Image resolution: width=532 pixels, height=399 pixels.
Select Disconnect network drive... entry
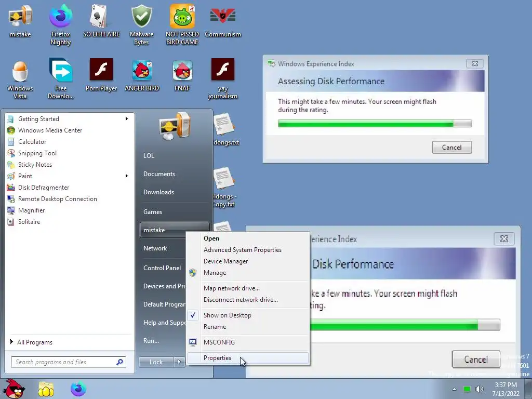(248, 300)
